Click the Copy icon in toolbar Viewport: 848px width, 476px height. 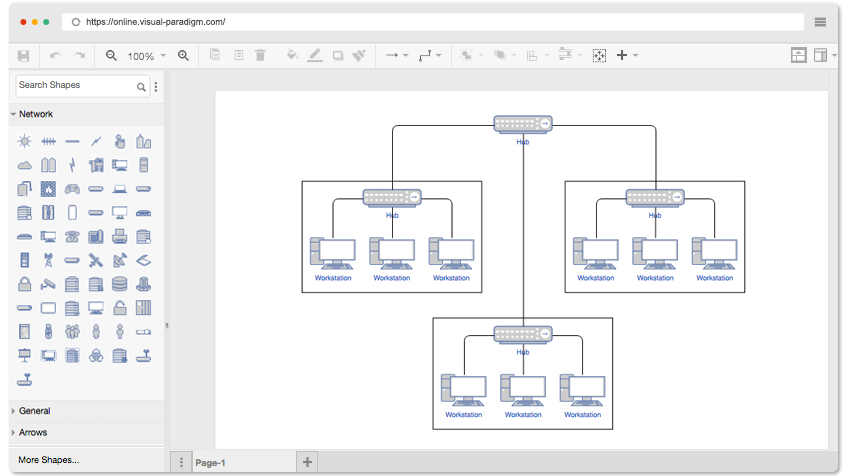click(x=215, y=55)
